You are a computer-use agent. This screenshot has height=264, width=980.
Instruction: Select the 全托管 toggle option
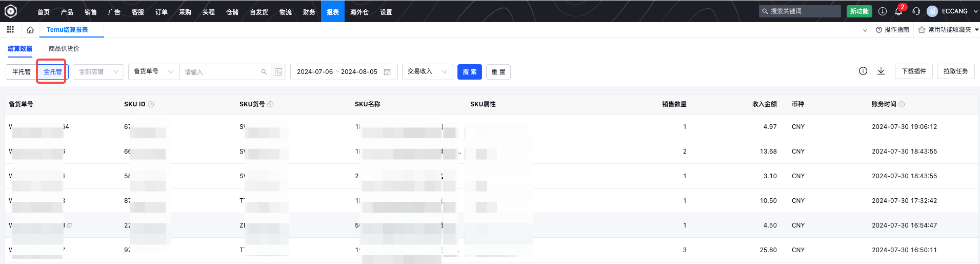click(x=52, y=72)
